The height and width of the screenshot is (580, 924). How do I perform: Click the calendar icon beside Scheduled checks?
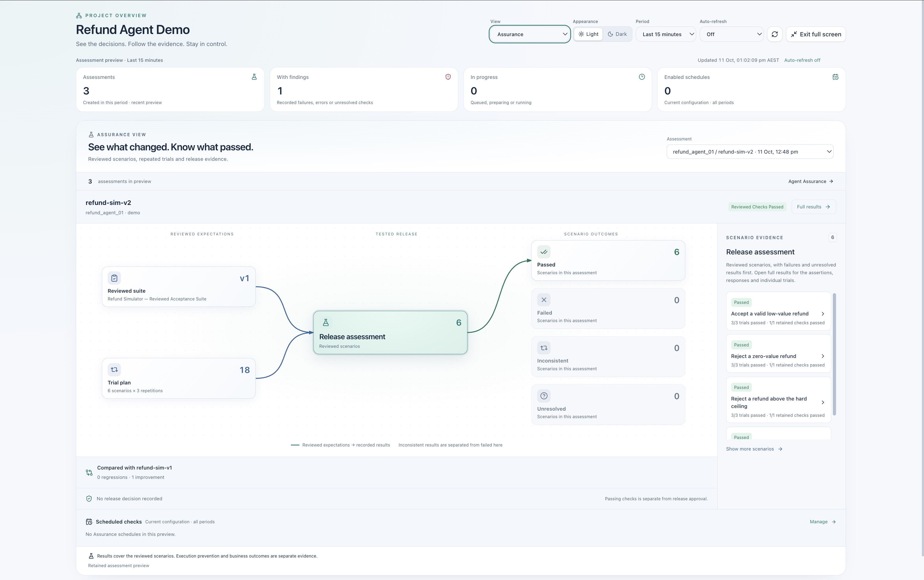point(89,522)
